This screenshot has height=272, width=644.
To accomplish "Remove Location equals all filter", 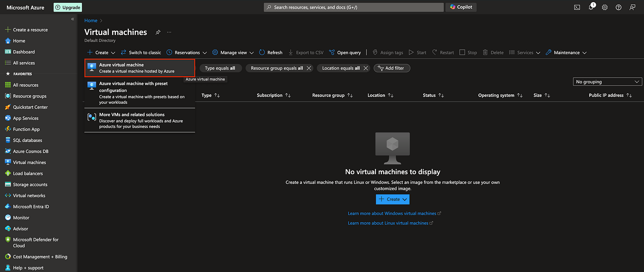I will (366, 68).
